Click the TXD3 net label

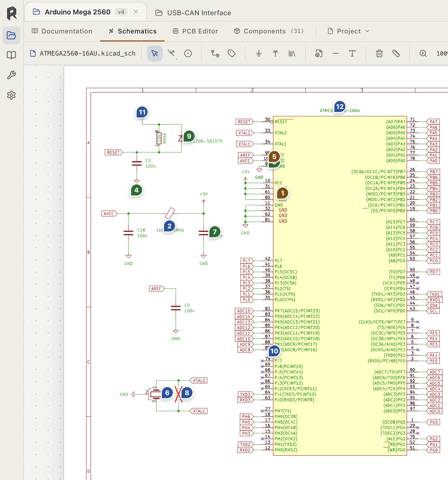pos(246,394)
